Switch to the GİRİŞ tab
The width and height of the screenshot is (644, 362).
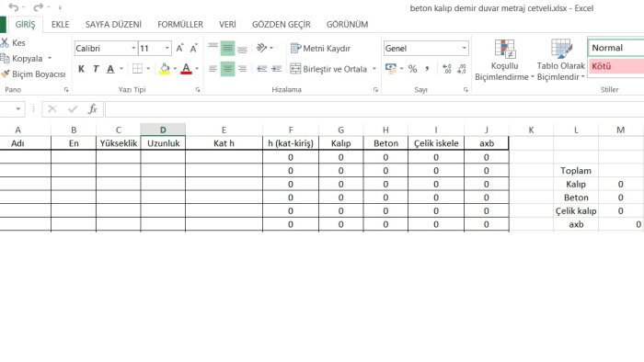point(25,24)
